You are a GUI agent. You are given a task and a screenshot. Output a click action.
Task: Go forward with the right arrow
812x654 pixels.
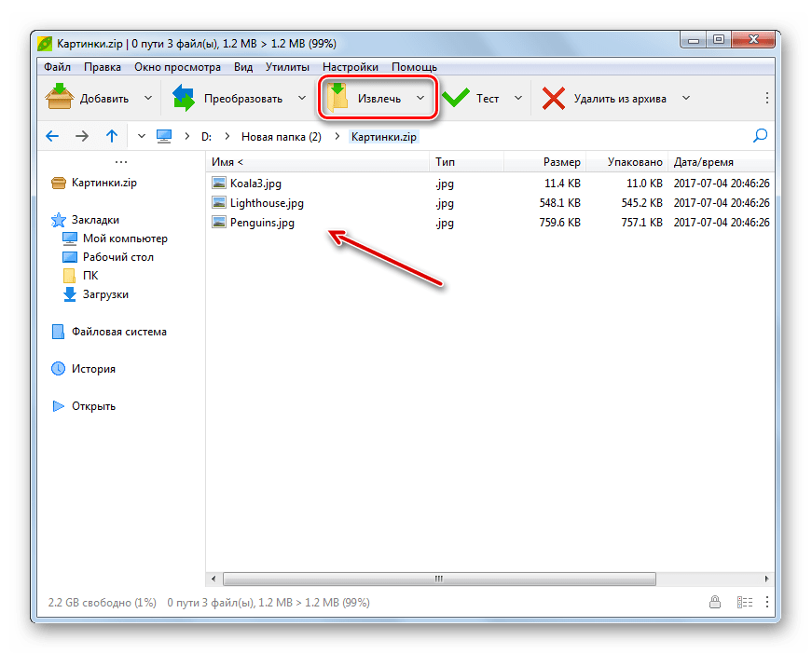(x=82, y=137)
